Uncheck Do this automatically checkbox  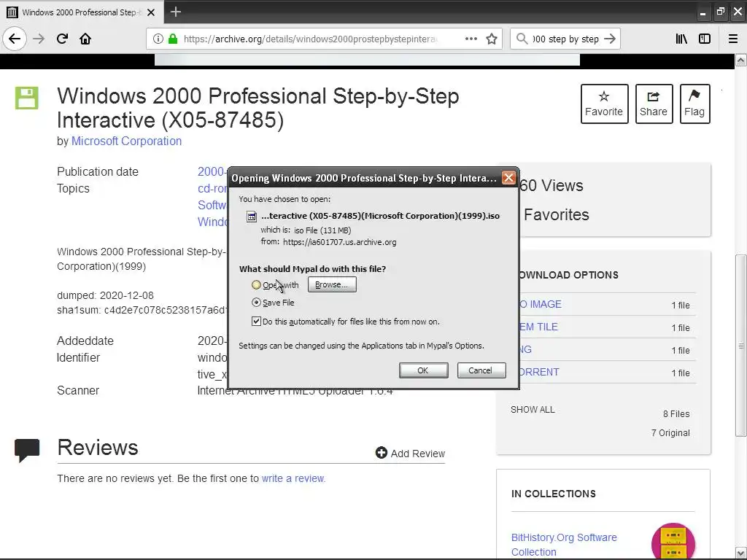[256, 322]
